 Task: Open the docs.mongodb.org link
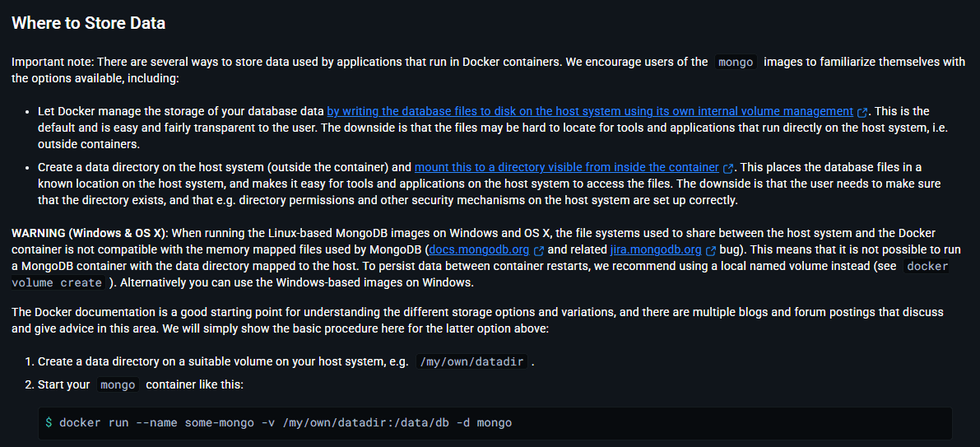pyautogui.click(x=479, y=249)
